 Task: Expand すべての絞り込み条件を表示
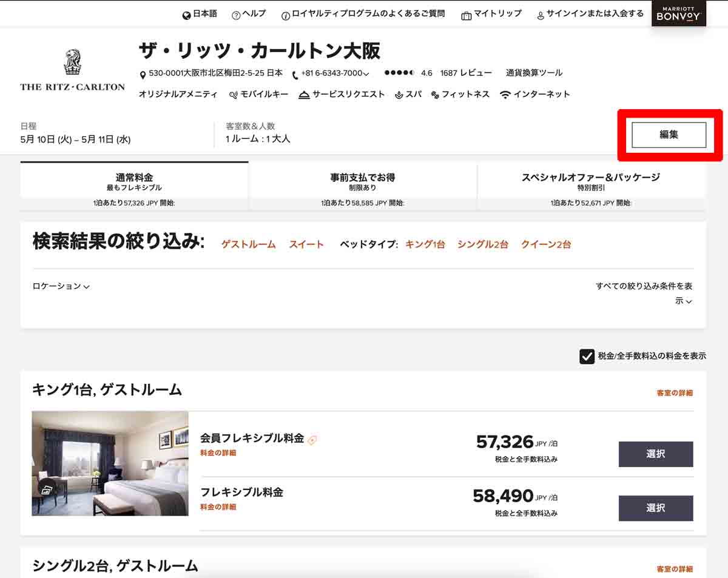(644, 293)
